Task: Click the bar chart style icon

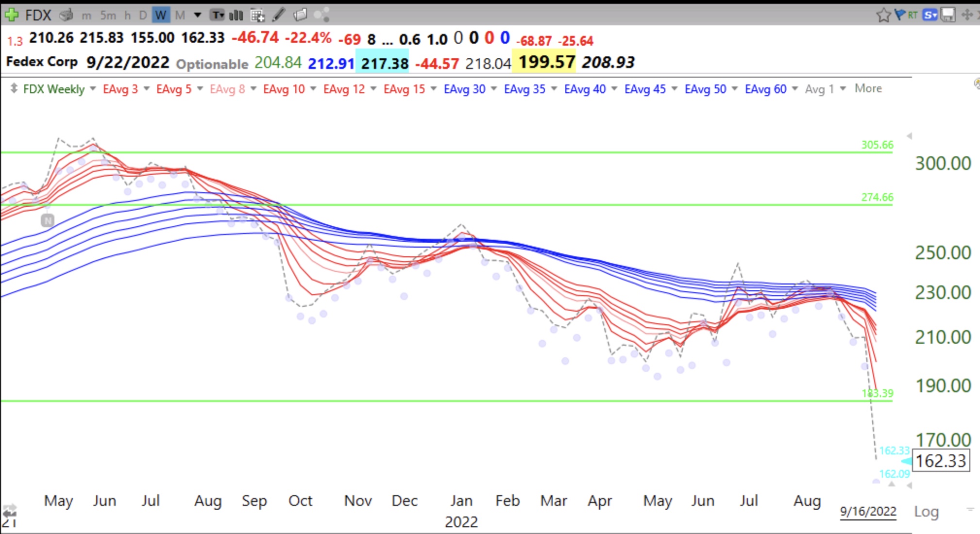Action: click(236, 15)
